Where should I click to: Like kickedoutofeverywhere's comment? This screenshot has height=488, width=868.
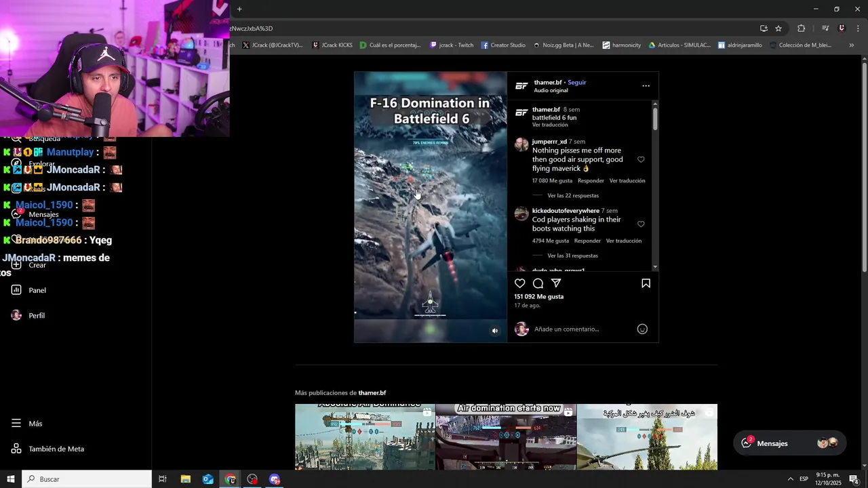click(641, 224)
